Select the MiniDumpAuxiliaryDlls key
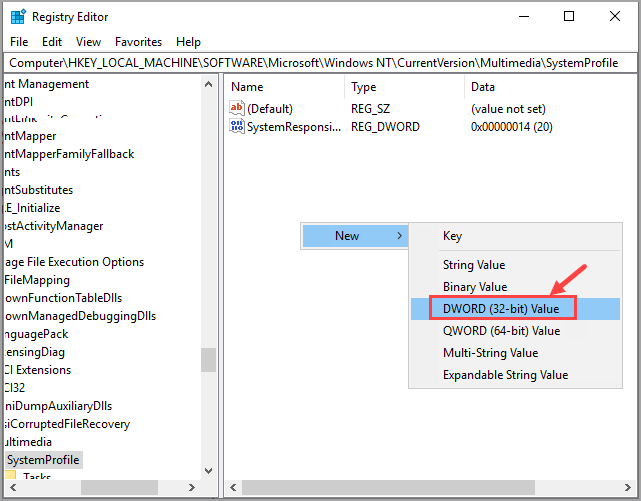 tap(58, 406)
